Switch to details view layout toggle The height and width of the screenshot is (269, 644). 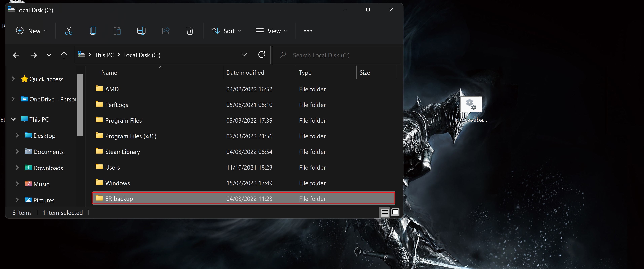pyautogui.click(x=384, y=212)
